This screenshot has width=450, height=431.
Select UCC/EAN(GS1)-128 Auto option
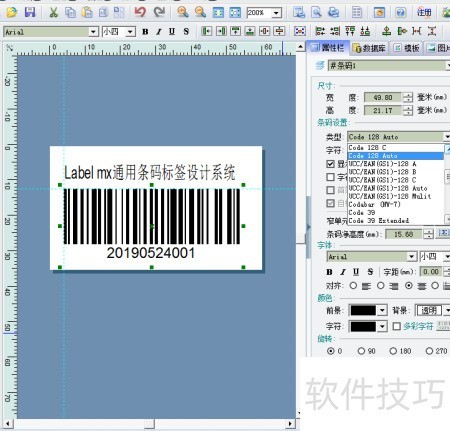coord(395,188)
